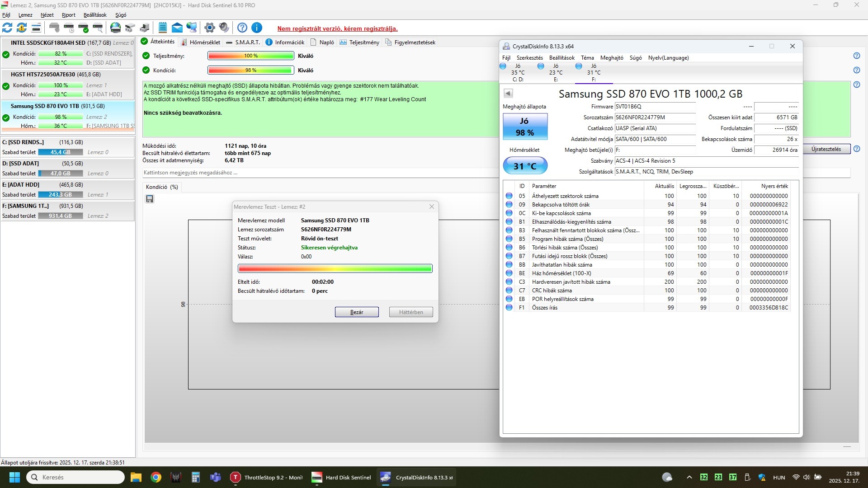Click the disk with globe toolbar icon
Image resolution: width=868 pixels, height=488 pixels.
[x=116, y=28]
